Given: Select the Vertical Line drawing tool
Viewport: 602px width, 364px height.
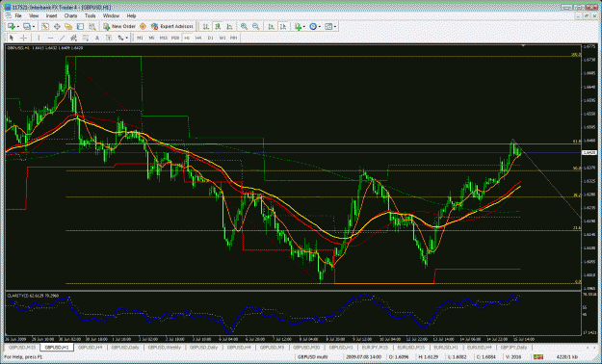Looking at the screenshot, I should (39, 38).
